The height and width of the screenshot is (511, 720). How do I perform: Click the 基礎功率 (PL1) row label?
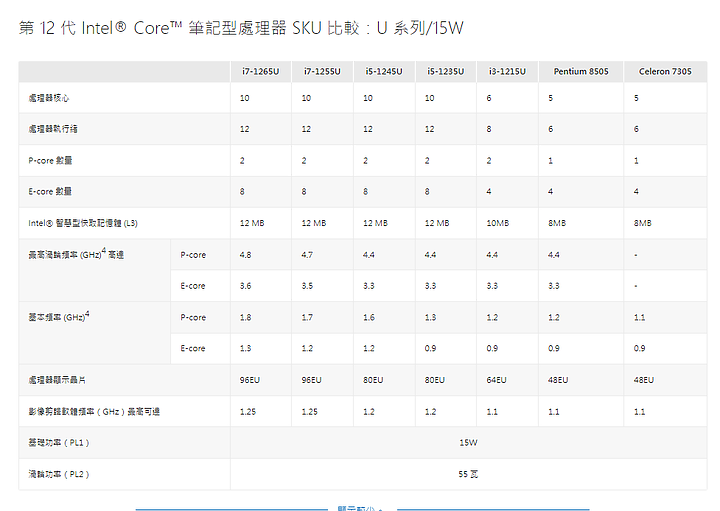(59, 443)
